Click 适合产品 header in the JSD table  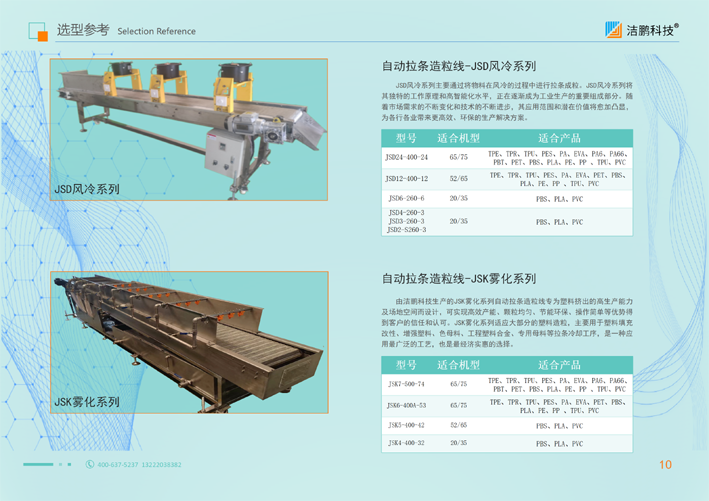[x=559, y=138]
